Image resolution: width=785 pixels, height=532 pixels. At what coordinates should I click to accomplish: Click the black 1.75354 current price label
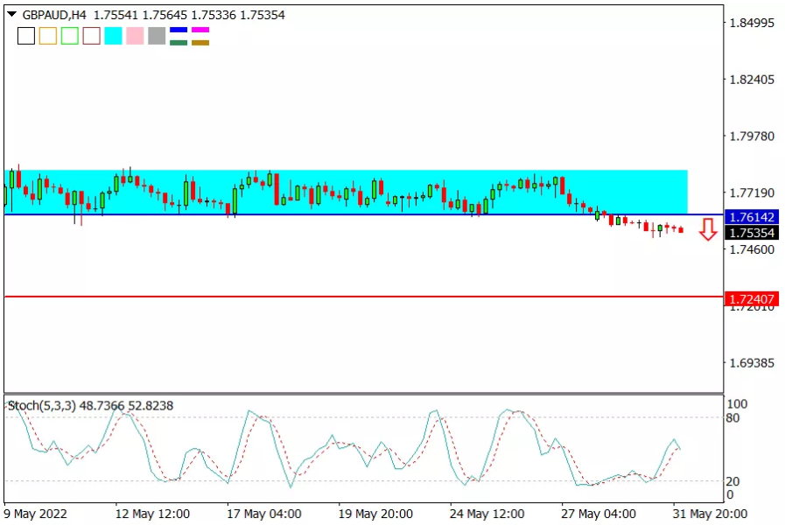coord(752,234)
